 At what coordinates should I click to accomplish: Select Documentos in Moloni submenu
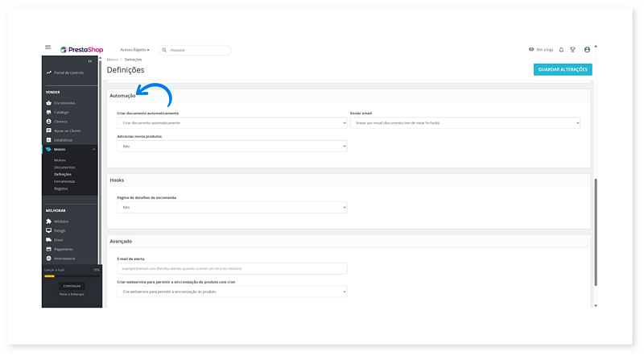click(64, 167)
